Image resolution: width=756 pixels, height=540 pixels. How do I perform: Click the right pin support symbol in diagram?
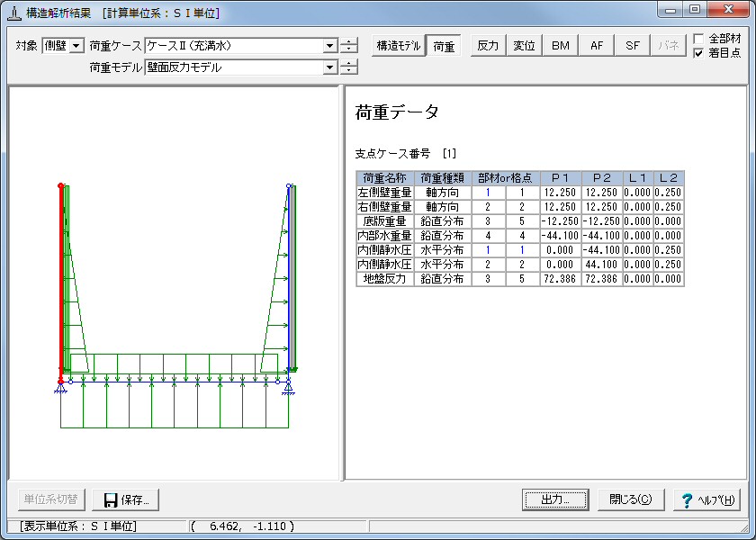[x=288, y=387]
